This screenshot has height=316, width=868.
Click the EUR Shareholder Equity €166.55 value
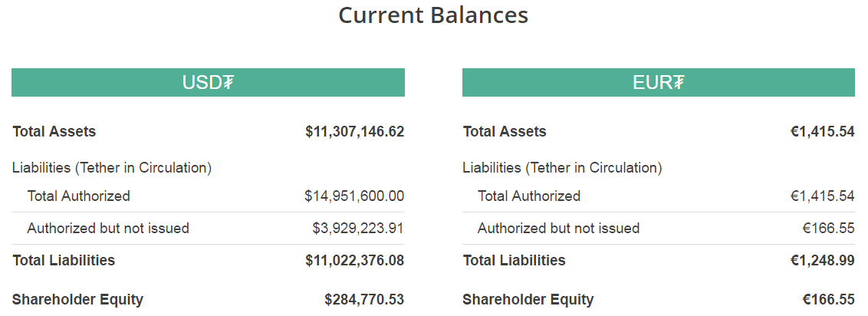(x=828, y=299)
